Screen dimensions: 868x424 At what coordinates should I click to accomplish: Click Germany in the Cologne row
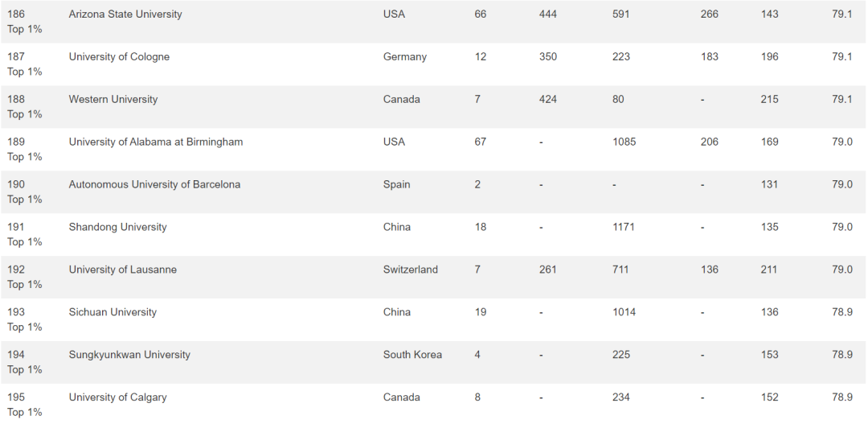(x=404, y=57)
